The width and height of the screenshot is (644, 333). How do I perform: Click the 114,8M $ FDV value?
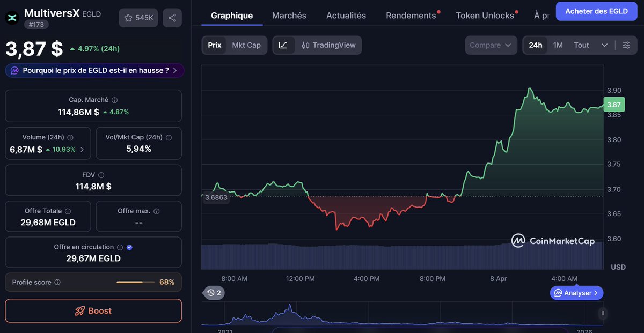(93, 187)
